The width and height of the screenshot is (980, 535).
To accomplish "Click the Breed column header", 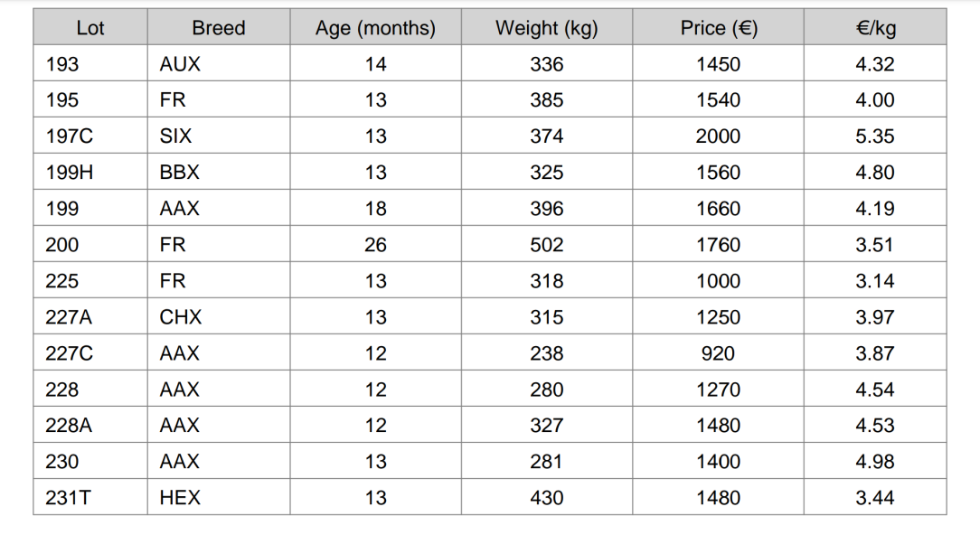I will point(218,28).
